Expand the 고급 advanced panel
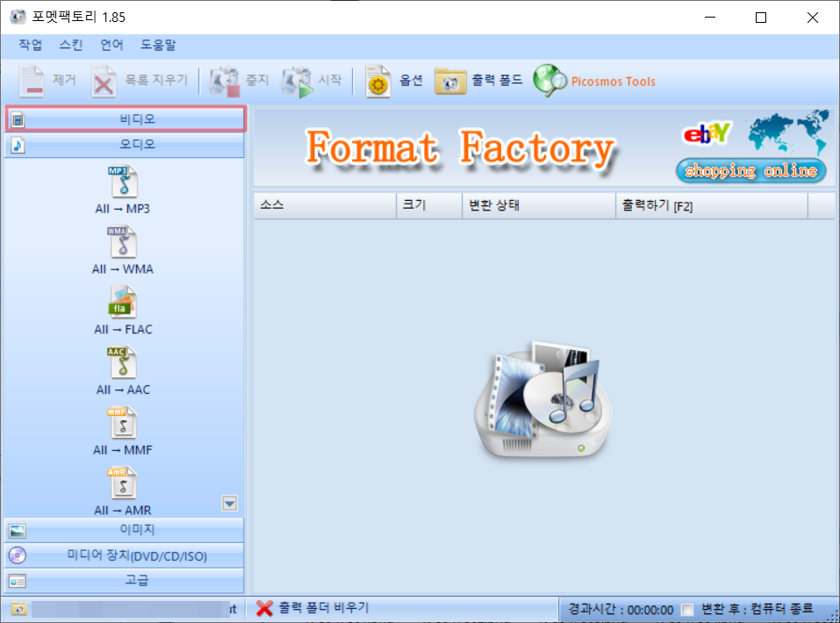The height and width of the screenshot is (623, 840). 125,581
